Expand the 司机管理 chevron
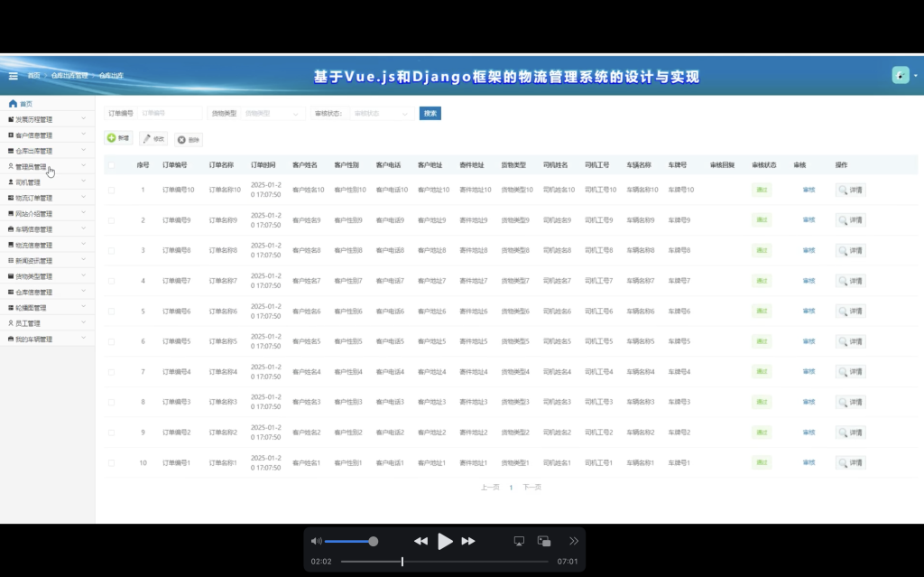Image resolution: width=924 pixels, height=577 pixels. (x=84, y=181)
